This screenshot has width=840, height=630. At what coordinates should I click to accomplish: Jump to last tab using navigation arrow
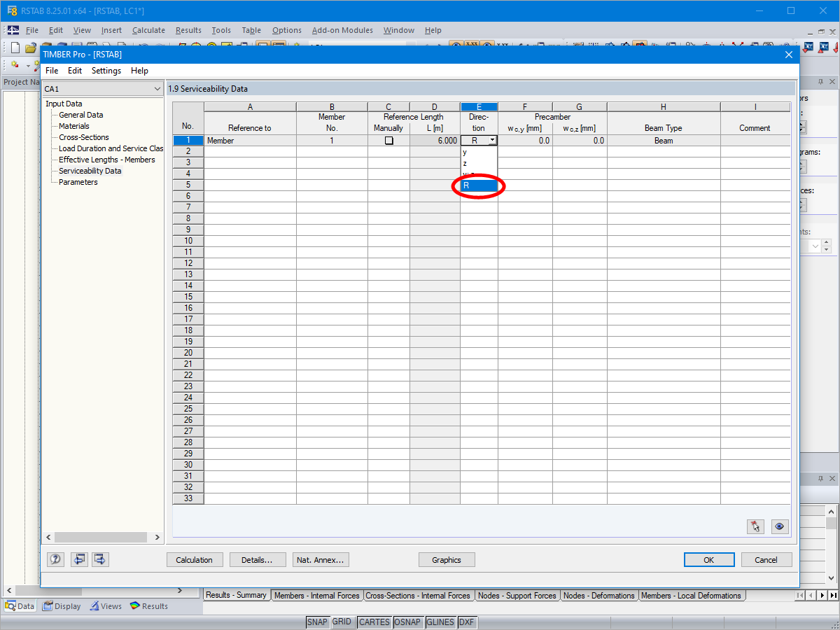coord(832,595)
